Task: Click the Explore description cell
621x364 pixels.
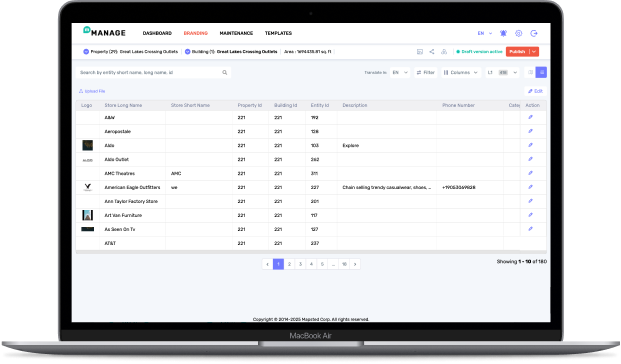Action: click(351, 145)
